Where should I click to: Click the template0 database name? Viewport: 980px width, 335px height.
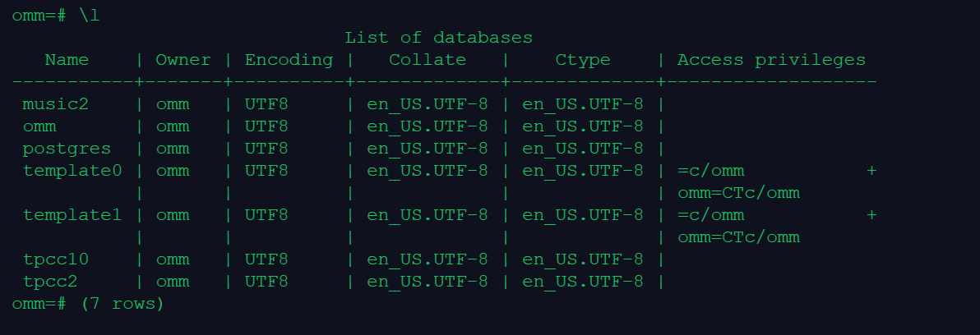(72, 171)
